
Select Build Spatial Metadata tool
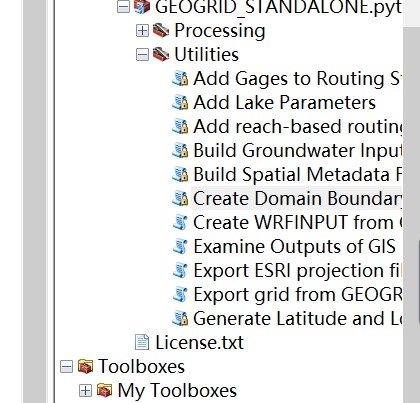click(297, 174)
